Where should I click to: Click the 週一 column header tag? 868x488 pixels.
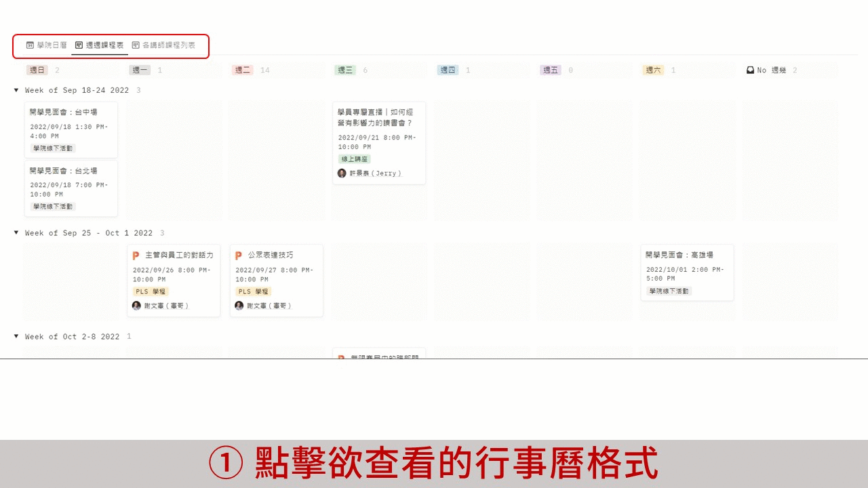tap(140, 70)
